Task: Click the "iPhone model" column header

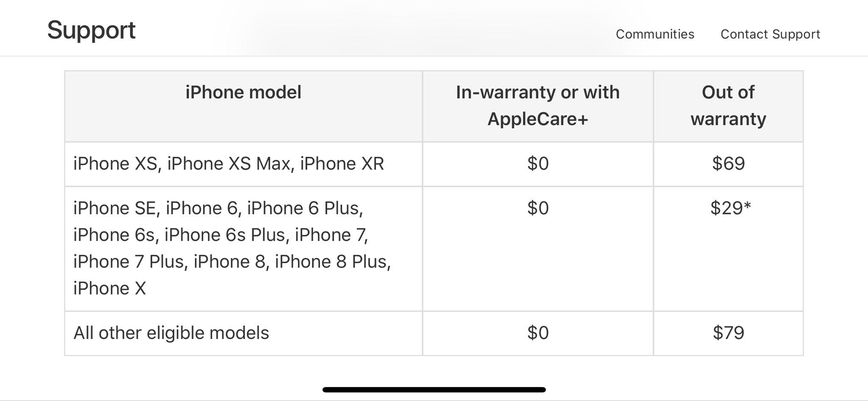Action: 243,93
